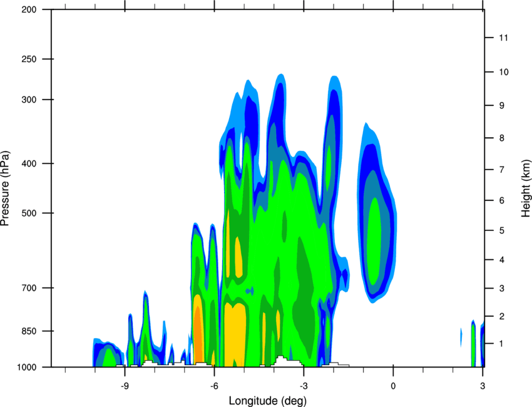This screenshot has width=532, height=407.
Task: Click the Pressure (hPa) axis title
Action: point(5,188)
